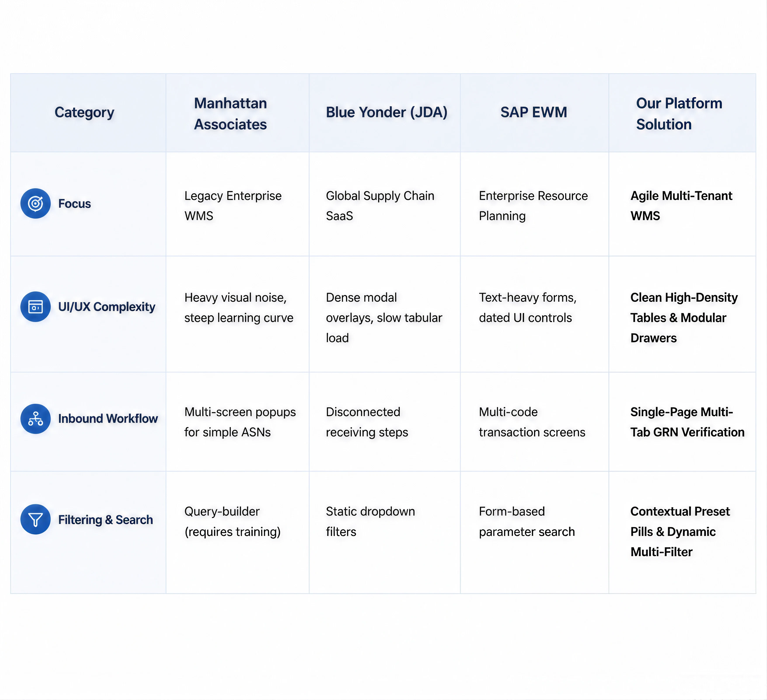The height and width of the screenshot is (700, 767).
Task: Select the Inbound Workflow row label
Action: tap(108, 419)
